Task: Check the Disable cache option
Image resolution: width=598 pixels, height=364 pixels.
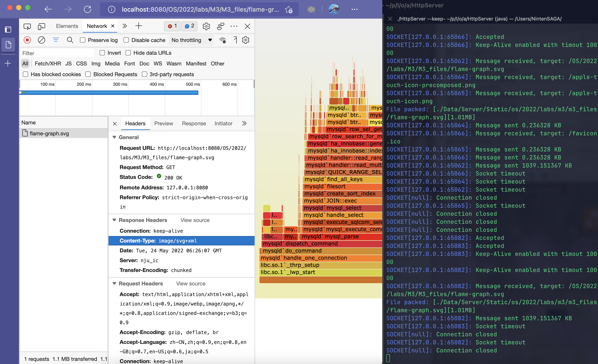Action: pyautogui.click(x=126, y=40)
